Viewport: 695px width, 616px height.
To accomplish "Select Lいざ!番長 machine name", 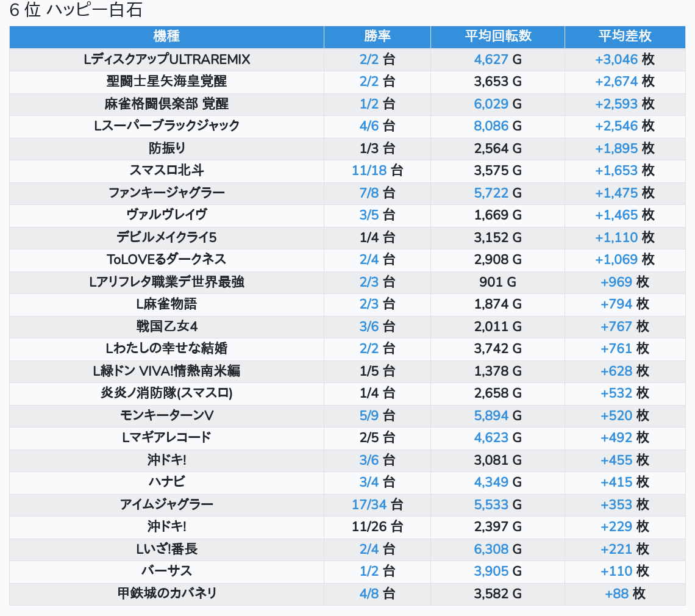I will (x=166, y=549).
